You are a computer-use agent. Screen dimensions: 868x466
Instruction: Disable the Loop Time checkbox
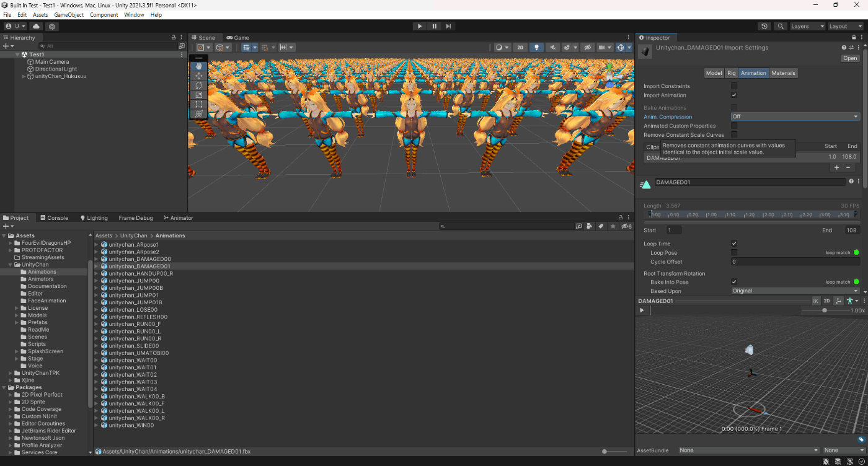coord(734,244)
